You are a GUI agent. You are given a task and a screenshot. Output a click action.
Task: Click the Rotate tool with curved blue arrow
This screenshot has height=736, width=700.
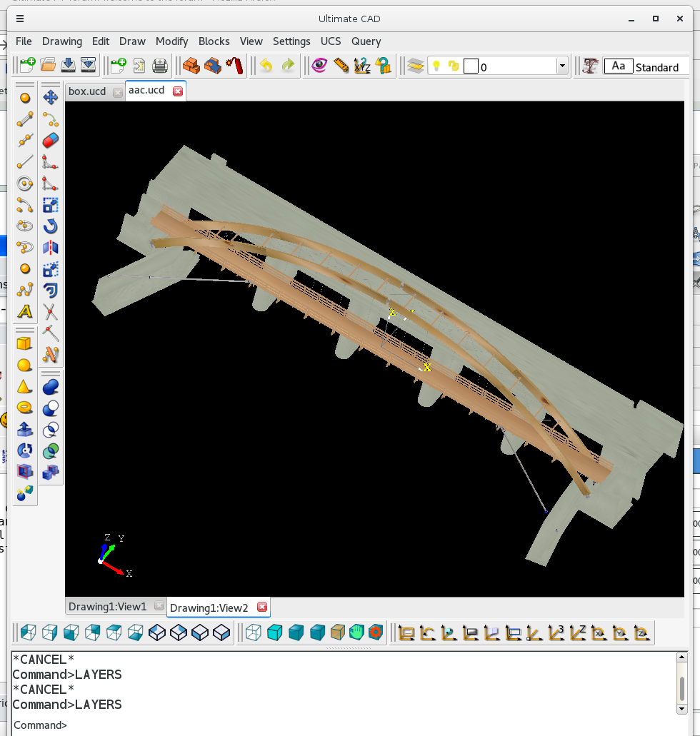51,226
